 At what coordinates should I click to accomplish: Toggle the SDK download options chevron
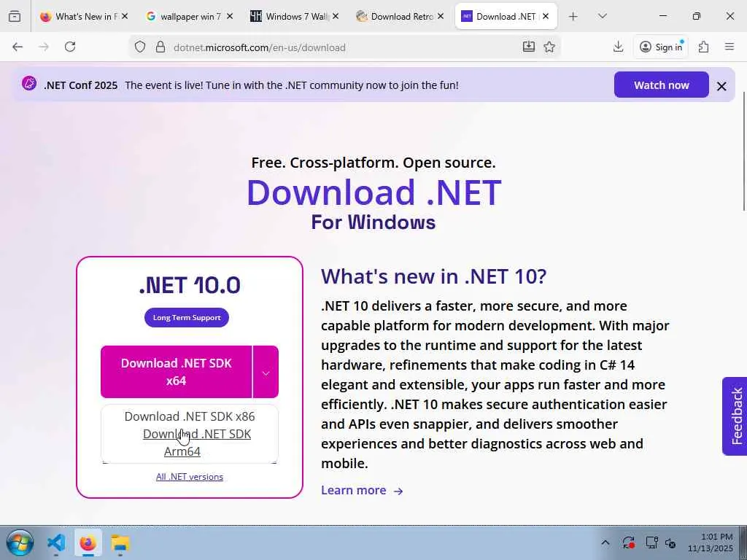click(x=266, y=373)
